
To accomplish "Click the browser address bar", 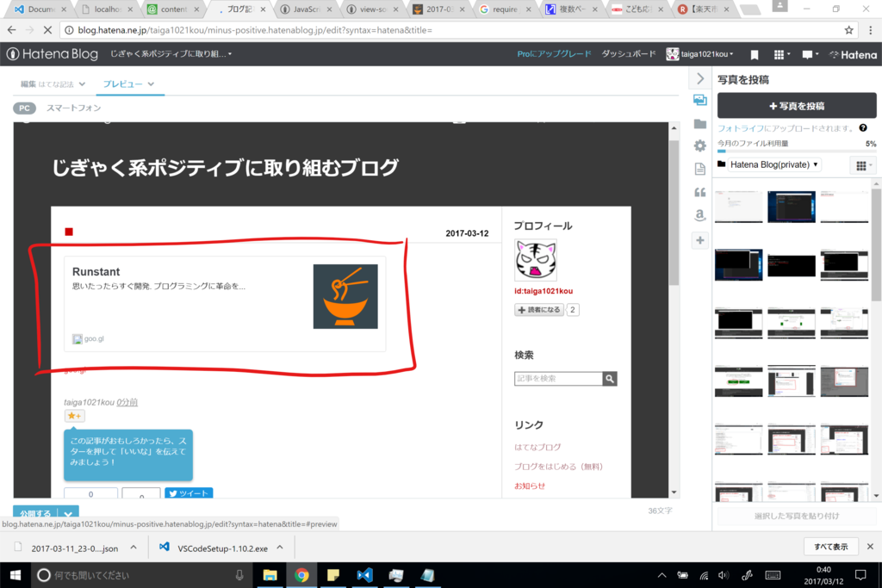I will pyautogui.click(x=450, y=30).
